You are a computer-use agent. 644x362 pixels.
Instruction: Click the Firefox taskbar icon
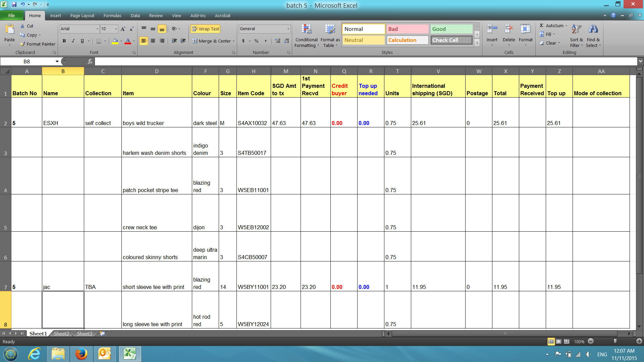[81, 354]
